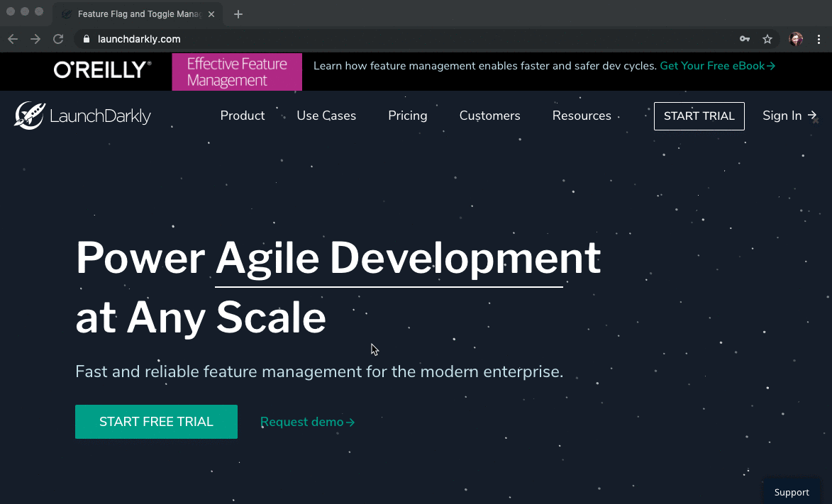This screenshot has height=504, width=832.
Task: Open the Use Cases menu
Action: pyautogui.click(x=326, y=116)
